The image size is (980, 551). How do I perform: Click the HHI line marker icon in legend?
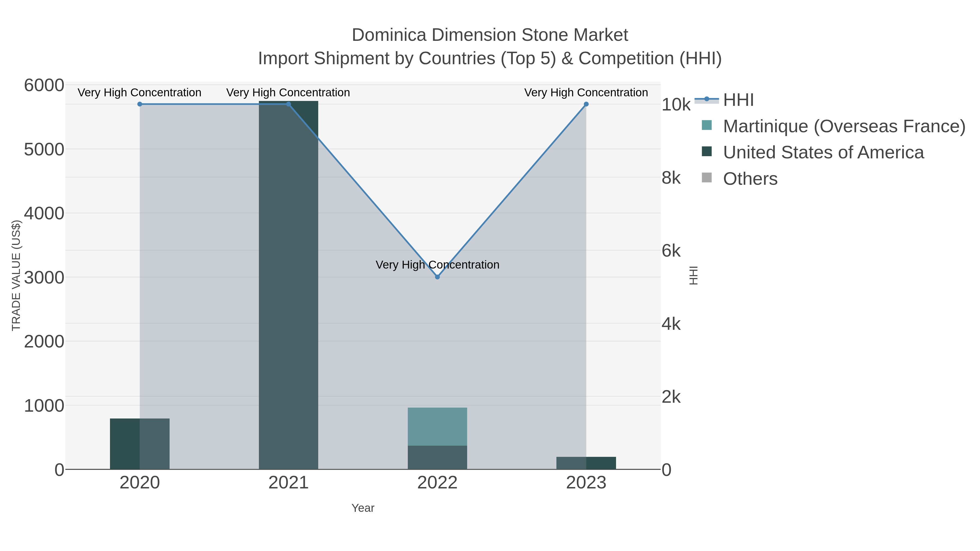[x=706, y=99]
